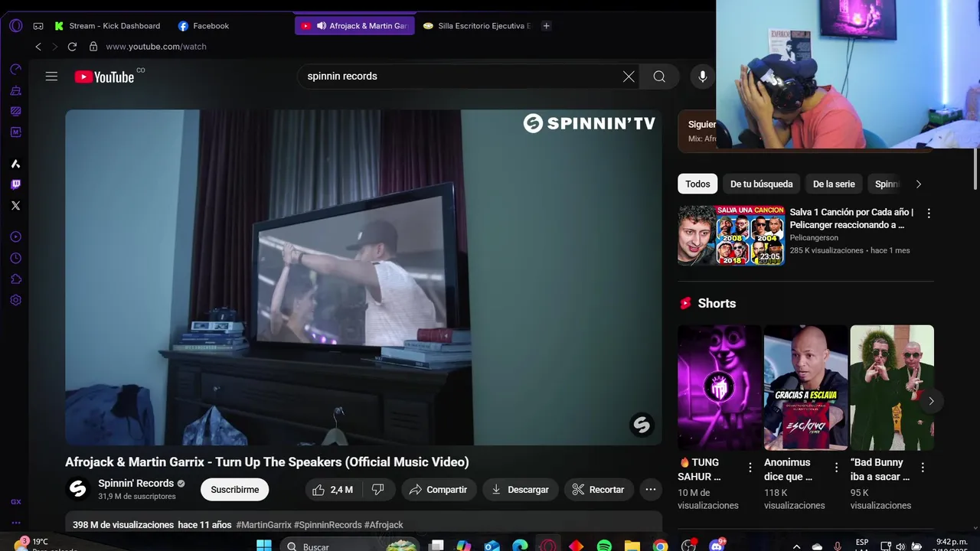Submit search with magnifying glass button
Screen dimensions: 980x551
(x=659, y=77)
